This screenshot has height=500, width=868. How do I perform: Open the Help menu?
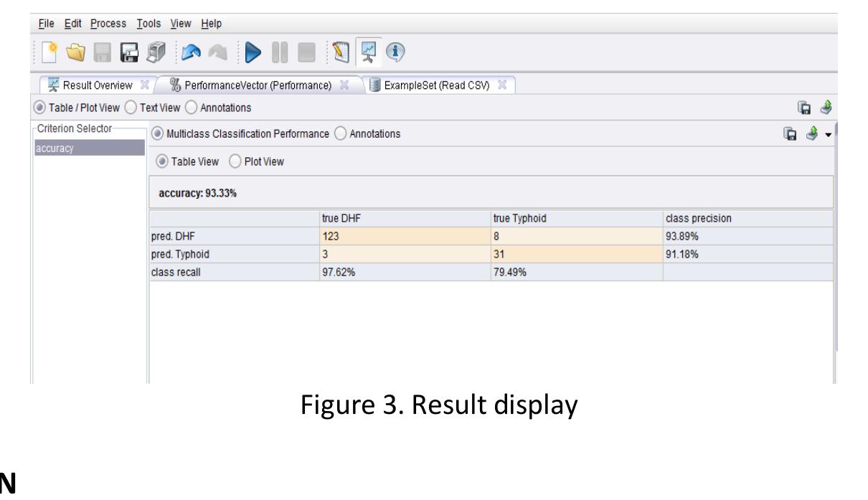point(212,24)
